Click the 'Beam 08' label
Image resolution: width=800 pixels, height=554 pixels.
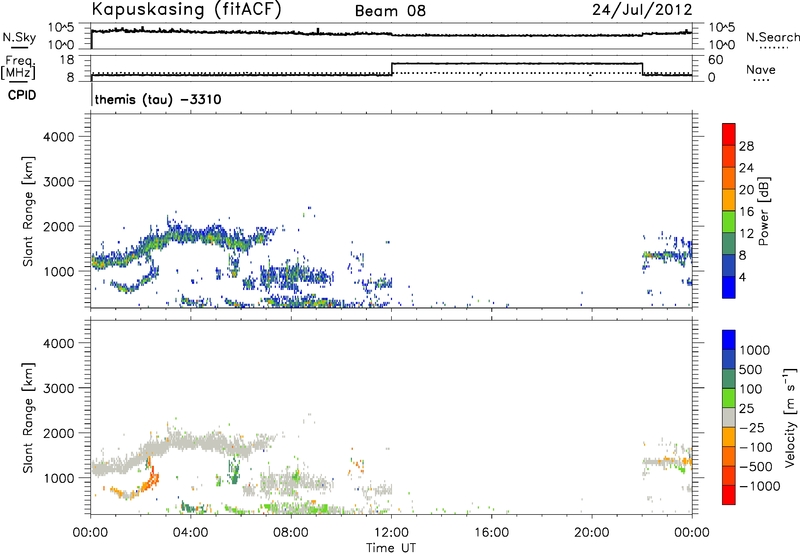pyautogui.click(x=390, y=11)
